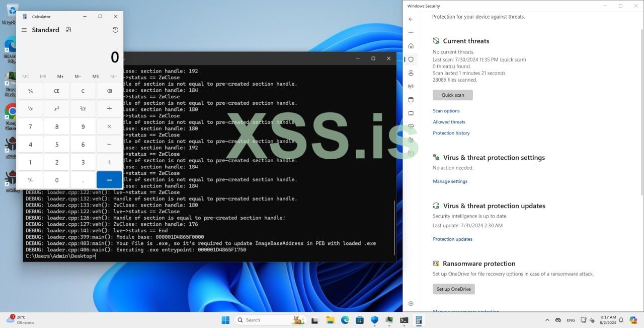
Task: Open Firewall & network protection sidebar icon
Action: click(411, 86)
